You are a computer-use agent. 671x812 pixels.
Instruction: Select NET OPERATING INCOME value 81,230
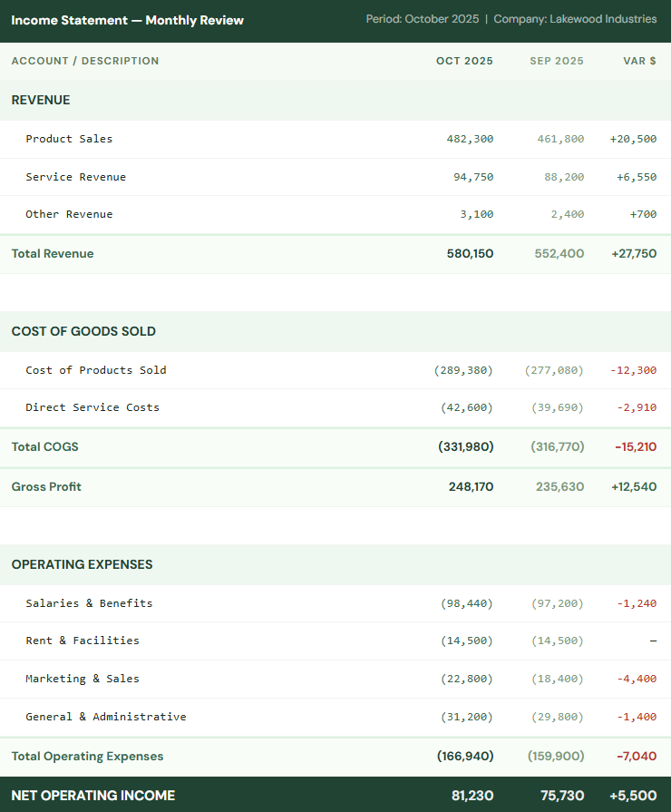click(472, 796)
